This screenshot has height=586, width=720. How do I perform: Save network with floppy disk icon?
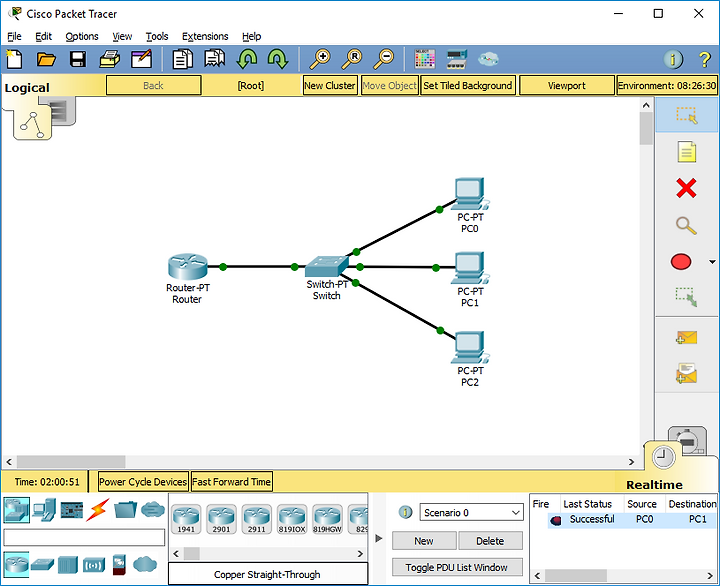(78, 59)
